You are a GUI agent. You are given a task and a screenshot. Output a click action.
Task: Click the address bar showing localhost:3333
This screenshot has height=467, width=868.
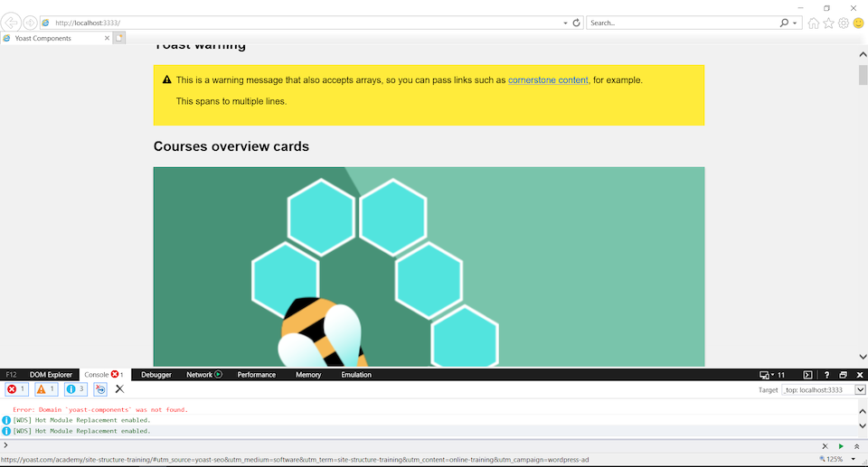(307, 23)
